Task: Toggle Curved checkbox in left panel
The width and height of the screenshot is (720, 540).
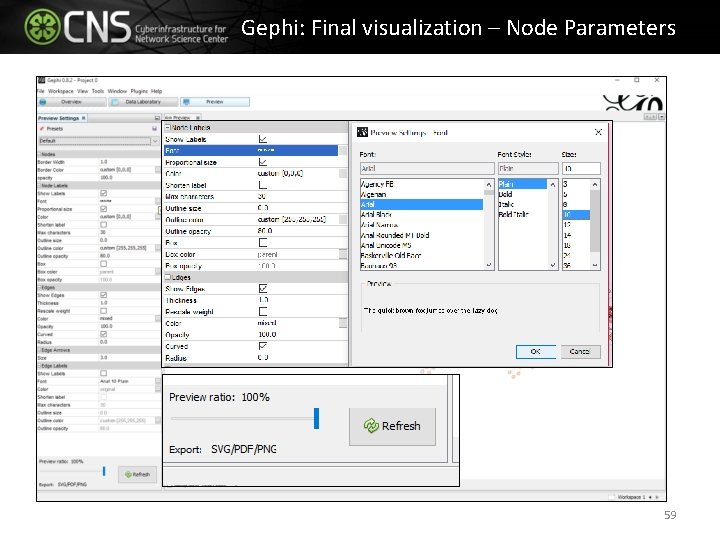Action: [104, 334]
